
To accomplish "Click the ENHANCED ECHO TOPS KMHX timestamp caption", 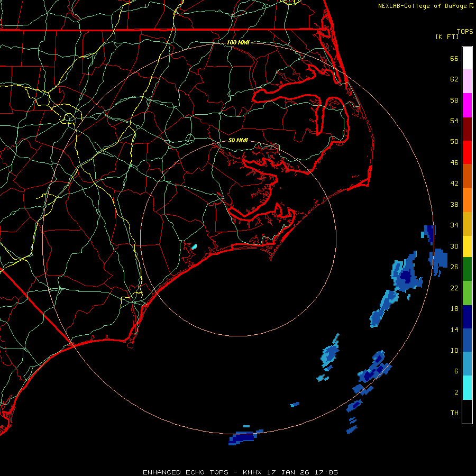I will pos(240,472).
